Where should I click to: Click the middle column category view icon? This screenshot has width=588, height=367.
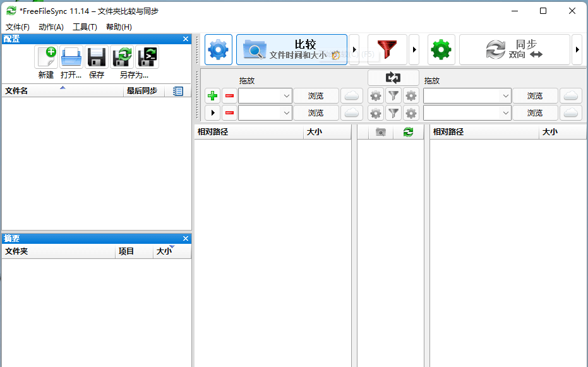[381, 132]
